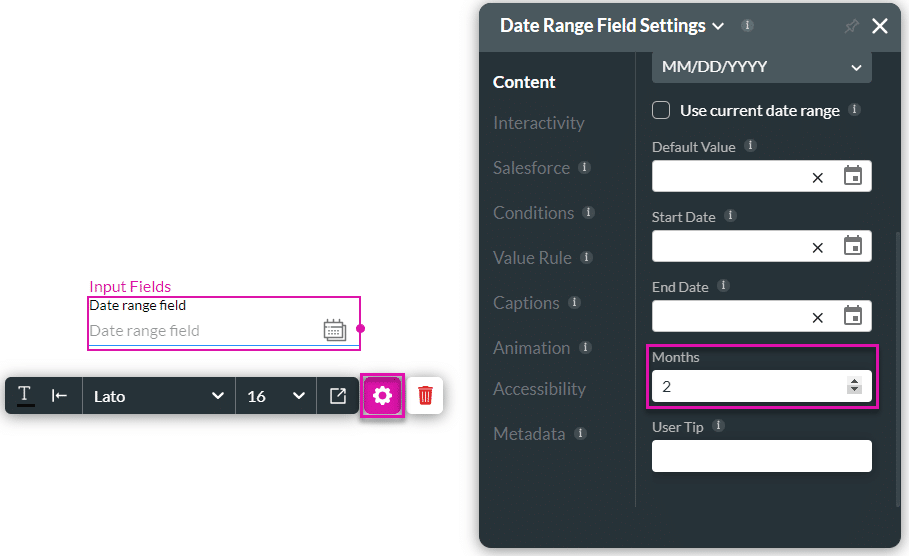Pin the settings panel
Viewport: 909px width, 556px height.
coord(851,27)
